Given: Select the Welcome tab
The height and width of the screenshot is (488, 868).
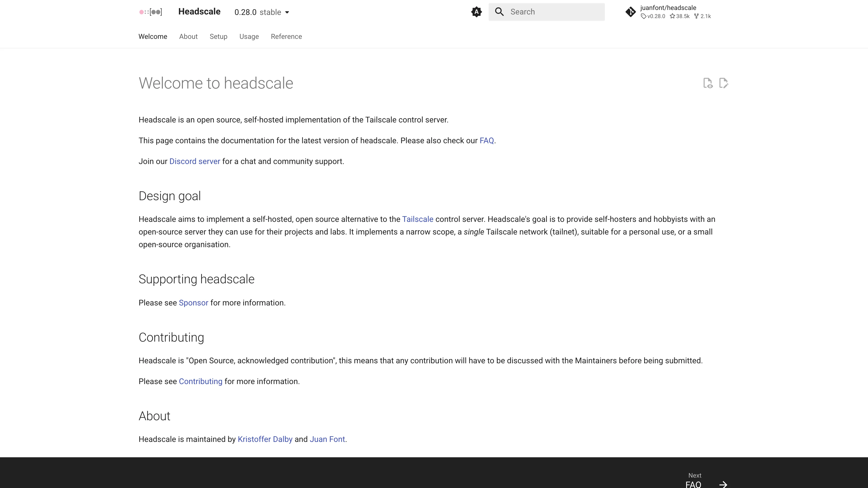Looking at the screenshot, I should [x=153, y=36].
